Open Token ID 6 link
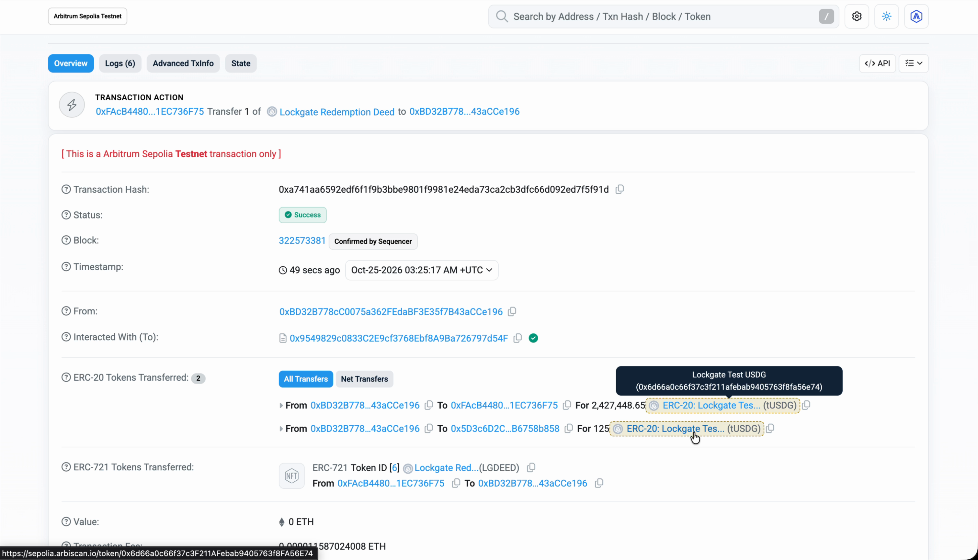978x560 pixels. pos(395,468)
